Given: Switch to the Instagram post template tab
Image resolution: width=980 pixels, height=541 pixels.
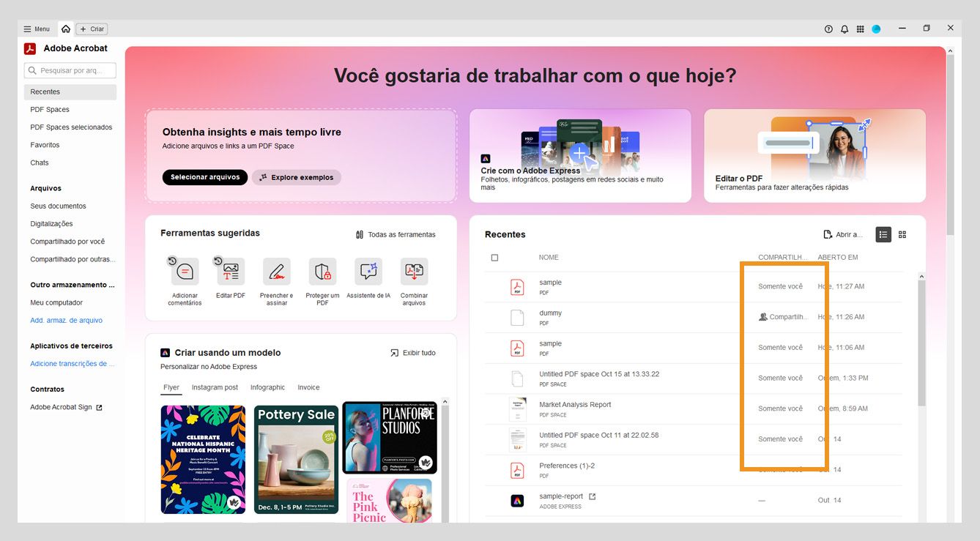Looking at the screenshot, I should click(x=215, y=387).
